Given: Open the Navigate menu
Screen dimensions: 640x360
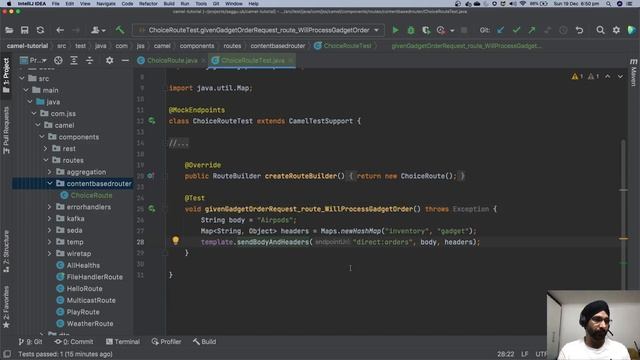Looking at the screenshot, I should [x=106, y=4].
